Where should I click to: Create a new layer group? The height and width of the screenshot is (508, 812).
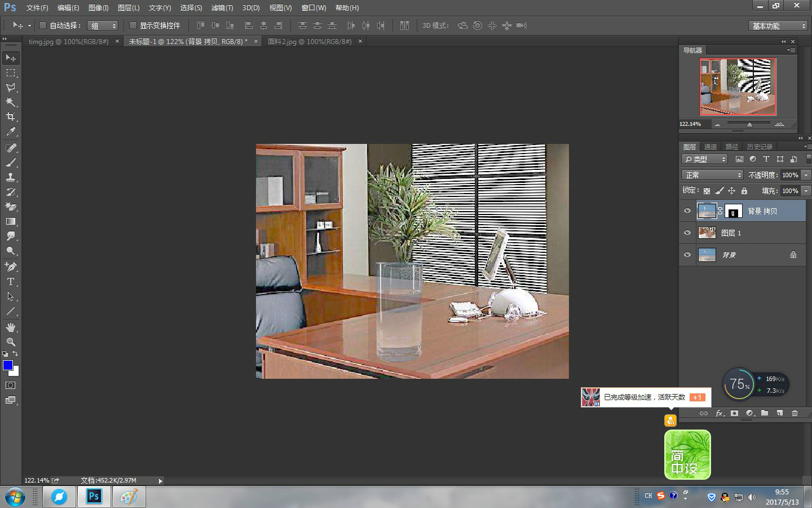tap(765, 413)
